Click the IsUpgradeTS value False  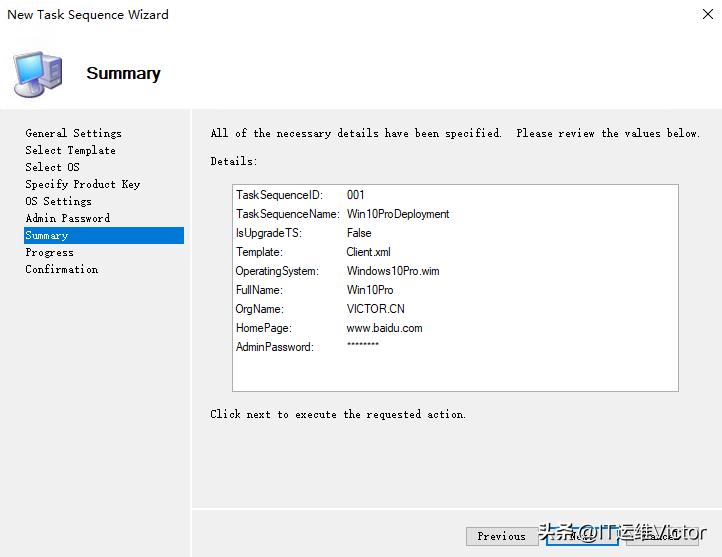tap(359, 233)
